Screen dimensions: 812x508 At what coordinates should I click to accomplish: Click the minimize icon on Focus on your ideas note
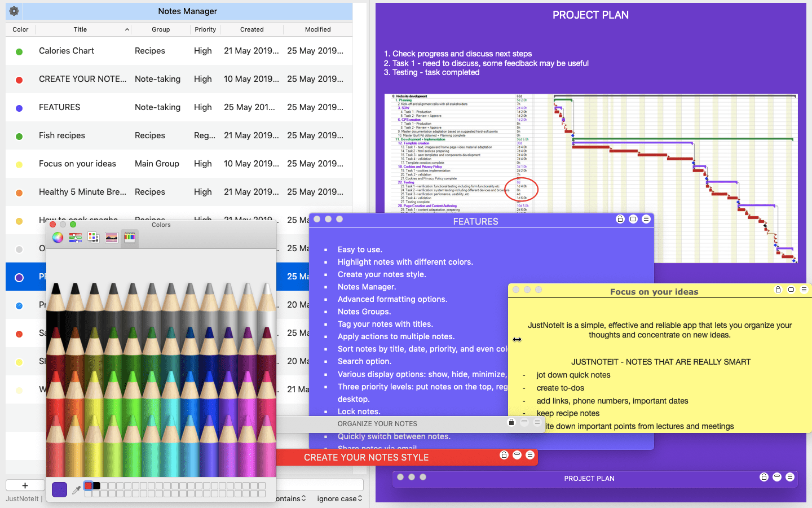pyautogui.click(x=791, y=290)
